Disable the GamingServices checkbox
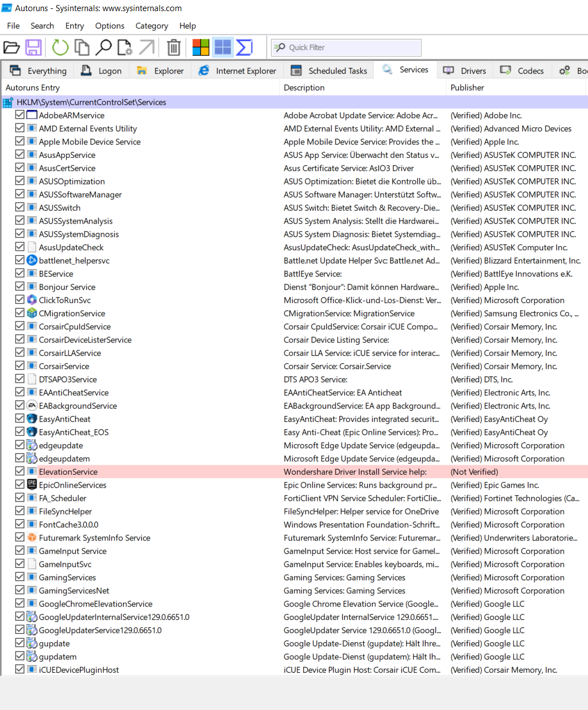This screenshot has width=588, height=710. [20, 577]
